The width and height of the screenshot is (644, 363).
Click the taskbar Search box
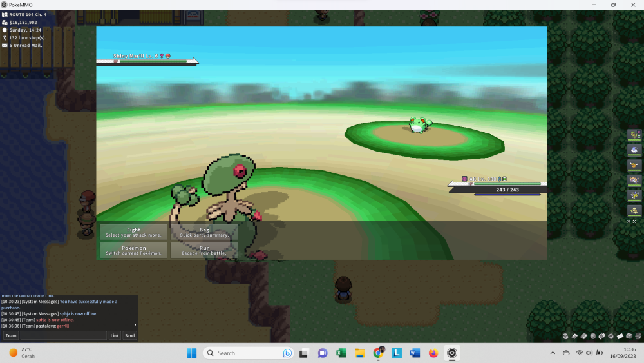248,353
